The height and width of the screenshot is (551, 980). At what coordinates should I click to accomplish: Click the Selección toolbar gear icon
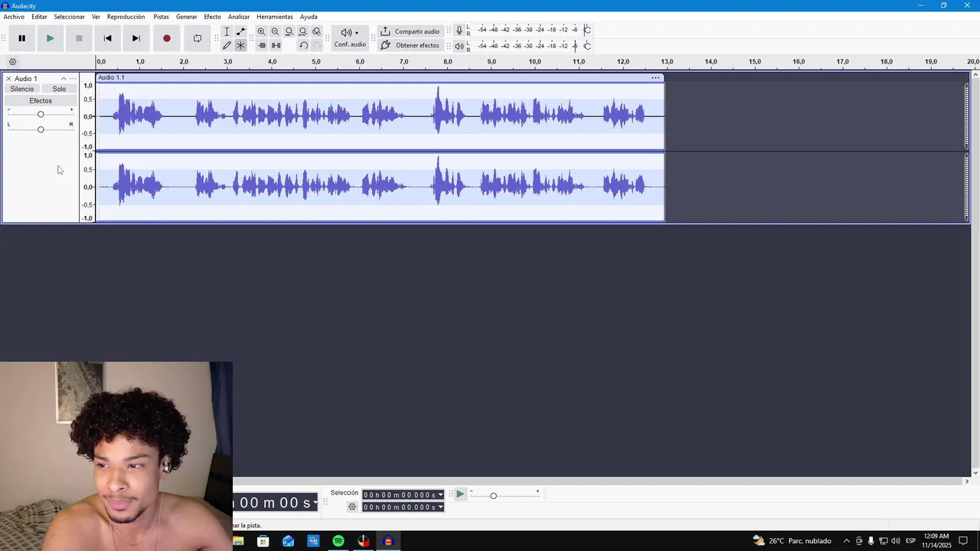click(x=352, y=507)
